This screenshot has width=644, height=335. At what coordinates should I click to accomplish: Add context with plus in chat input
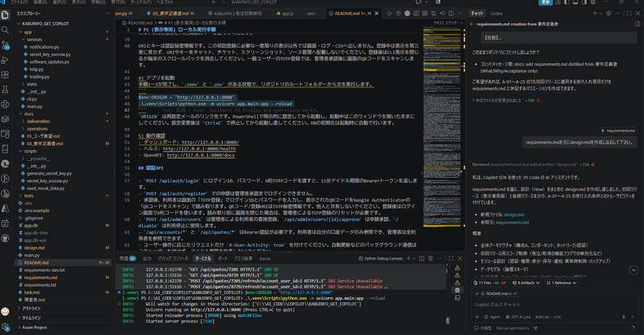[x=477, y=317]
